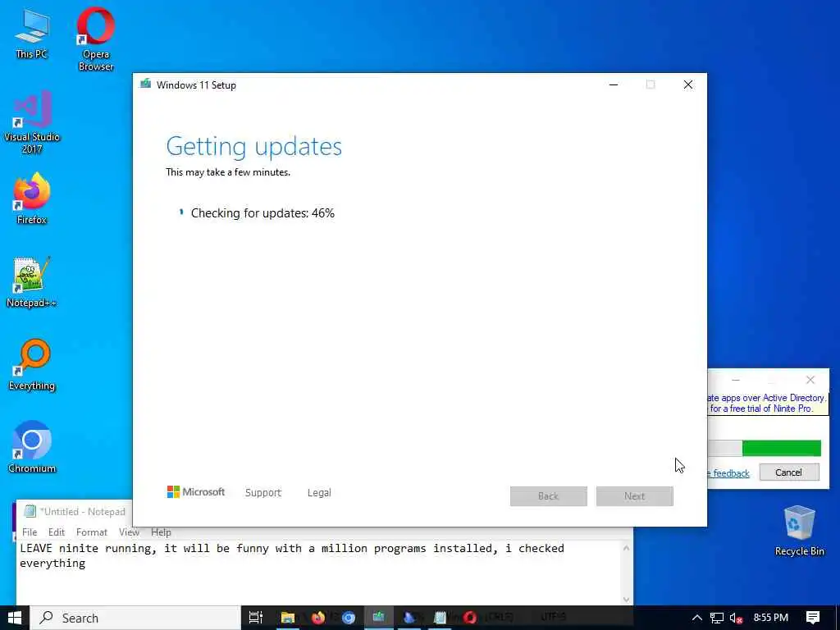840x630 pixels.
Task: Switch to Firefox in the taskbar
Action: coord(318,618)
